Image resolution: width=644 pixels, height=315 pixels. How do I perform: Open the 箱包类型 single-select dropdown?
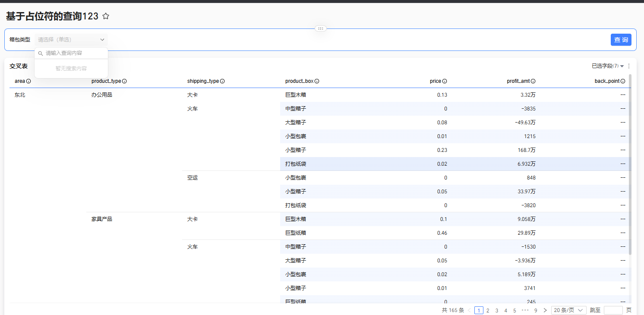click(71, 40)
